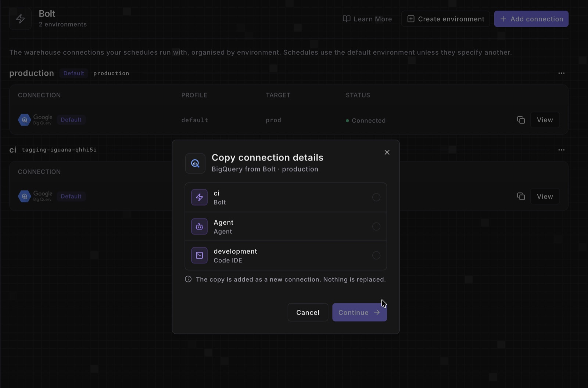Select the development Code IDE radio button
Screen dimensions: 588x388
376,255
